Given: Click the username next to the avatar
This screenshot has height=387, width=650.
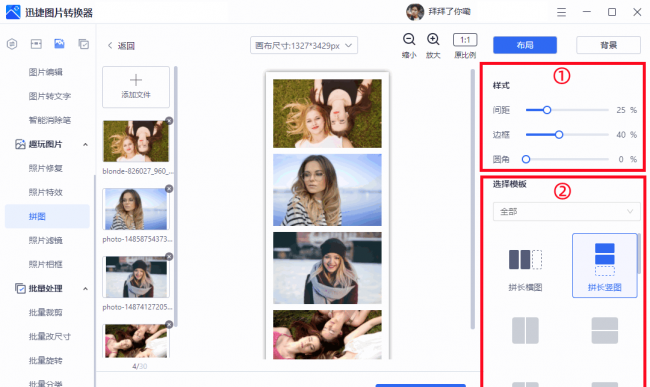Looking at the screenshot, I should coord(450,12).
